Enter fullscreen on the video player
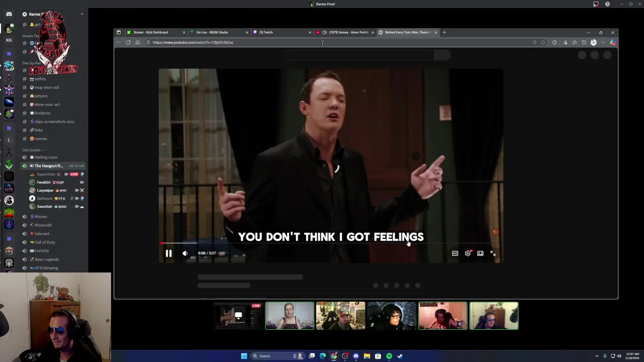The image size is (644, 362). 493,253
